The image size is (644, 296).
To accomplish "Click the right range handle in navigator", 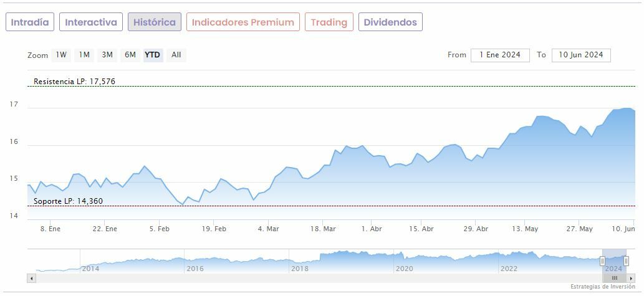I will click(627, 261).
